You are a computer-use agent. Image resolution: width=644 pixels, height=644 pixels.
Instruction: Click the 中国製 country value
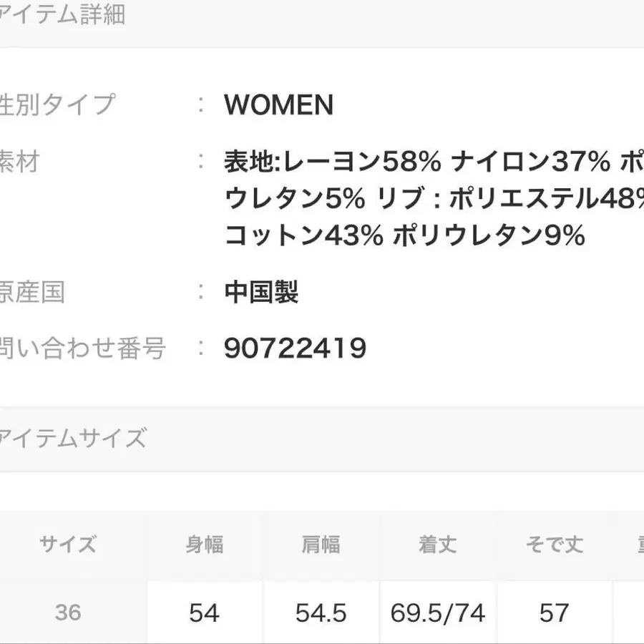261,292
